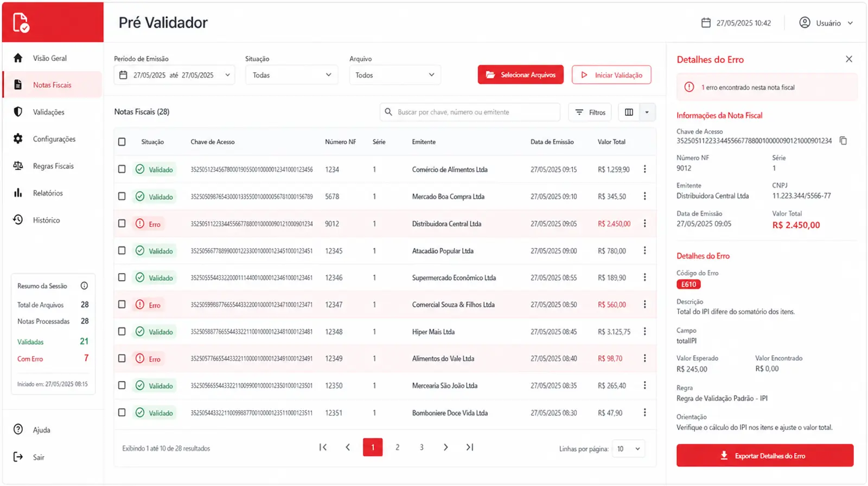Navigate to Regras Fiscais in the sidebar
The image size is (868, 486).
point(52,166)
